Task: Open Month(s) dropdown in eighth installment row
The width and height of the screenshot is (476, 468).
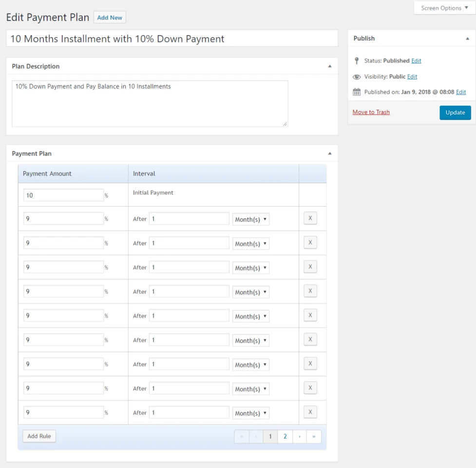Action: [251, 389]
